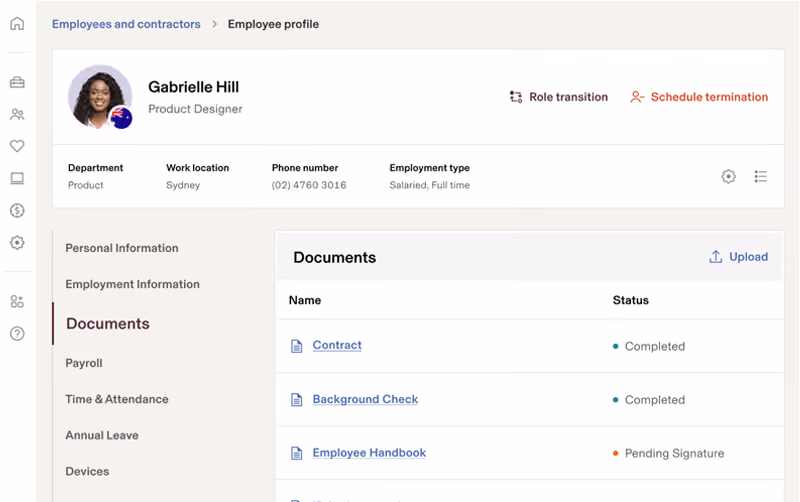Click the Employee profile breadcrumb text
Image resolution: width=800 pixels, height=502 pixels.
273,24
